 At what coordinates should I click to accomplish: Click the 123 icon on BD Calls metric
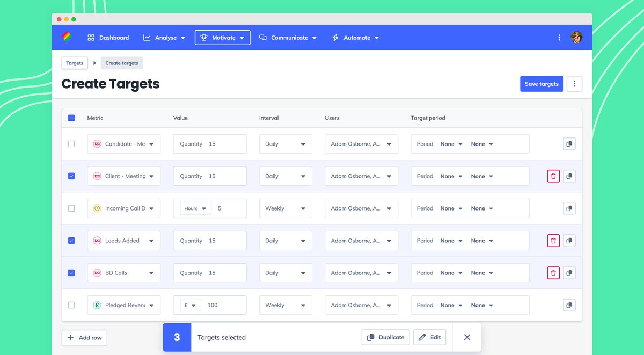97,273
